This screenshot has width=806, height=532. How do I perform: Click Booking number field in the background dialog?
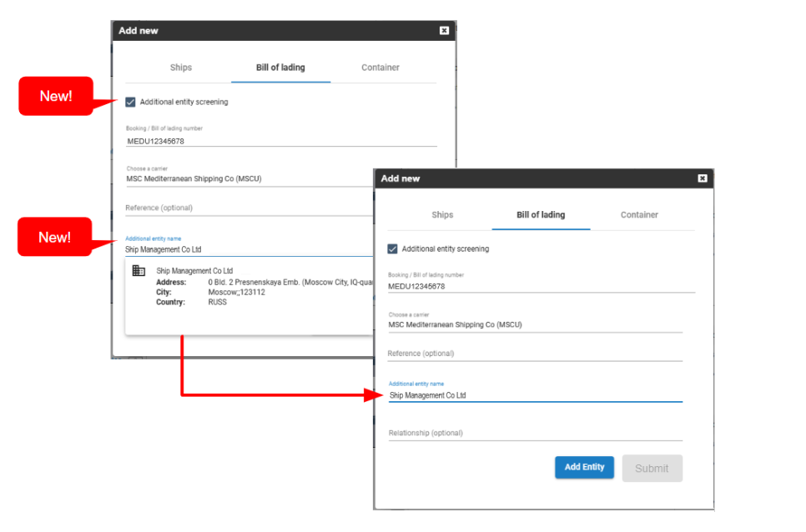pyautogui.click(x=280, y=141)
